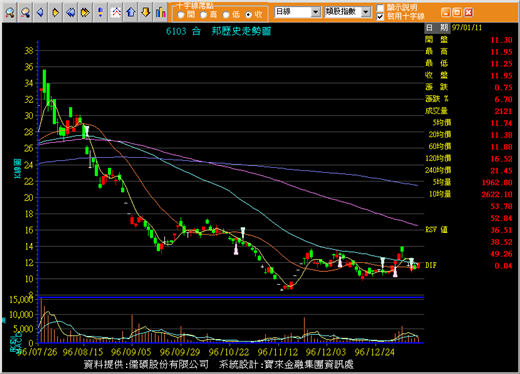Click the orange maximize window button
520x374 pixels.
(457, 13)
